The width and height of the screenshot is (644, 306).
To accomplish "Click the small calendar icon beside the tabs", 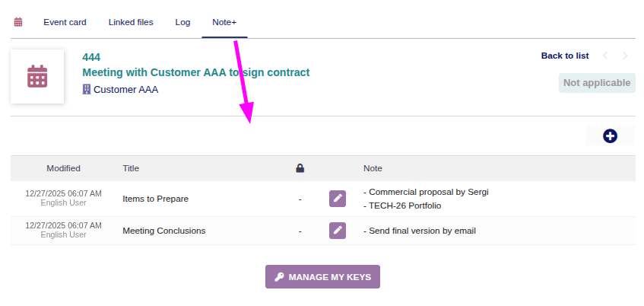I will (x=18, y=22).
